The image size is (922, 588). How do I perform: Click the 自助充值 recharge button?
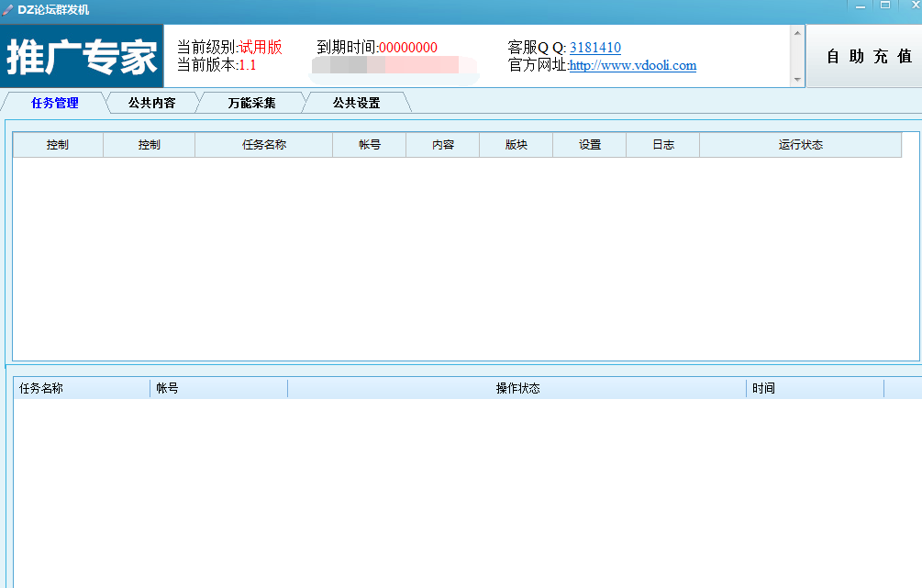point(870,56)
